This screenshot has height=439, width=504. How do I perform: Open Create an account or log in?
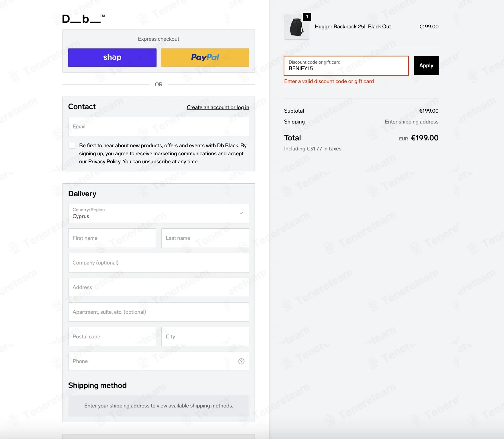coord(218,107)
